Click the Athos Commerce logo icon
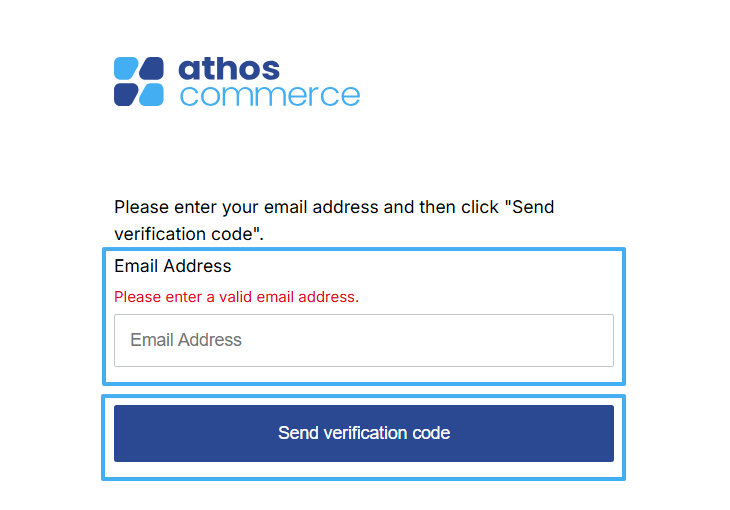The image size is (730, 510). (138, 82)
